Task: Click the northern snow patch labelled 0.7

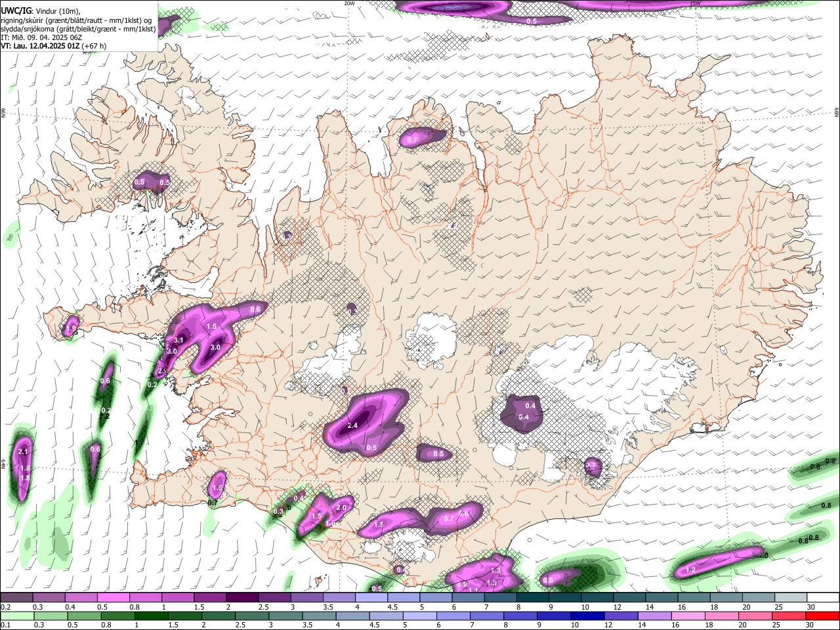Action: point(422,137)
